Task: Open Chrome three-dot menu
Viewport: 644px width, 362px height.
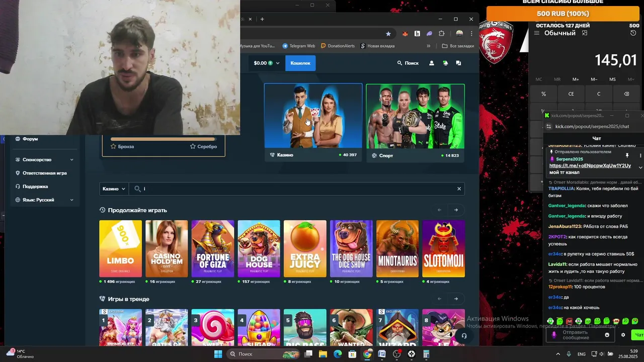Action: pos(471,34)
